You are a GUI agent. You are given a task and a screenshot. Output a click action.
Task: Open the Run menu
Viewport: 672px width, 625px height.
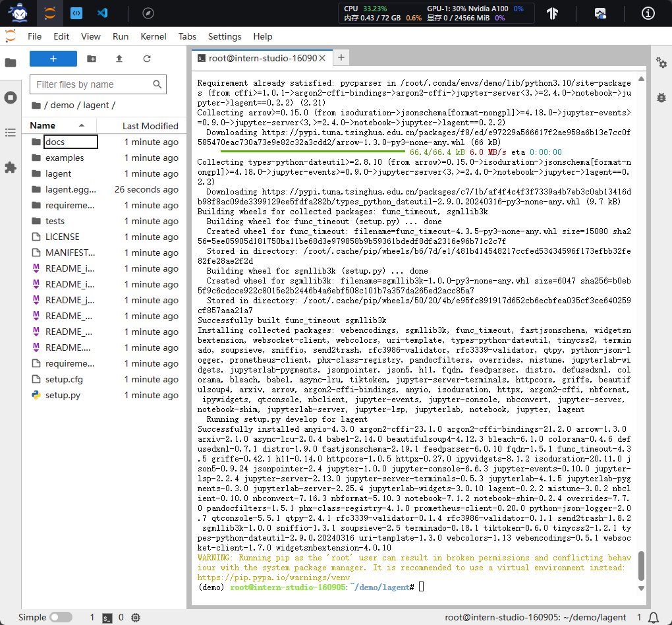pyautogui.click(x=121, y=36)
